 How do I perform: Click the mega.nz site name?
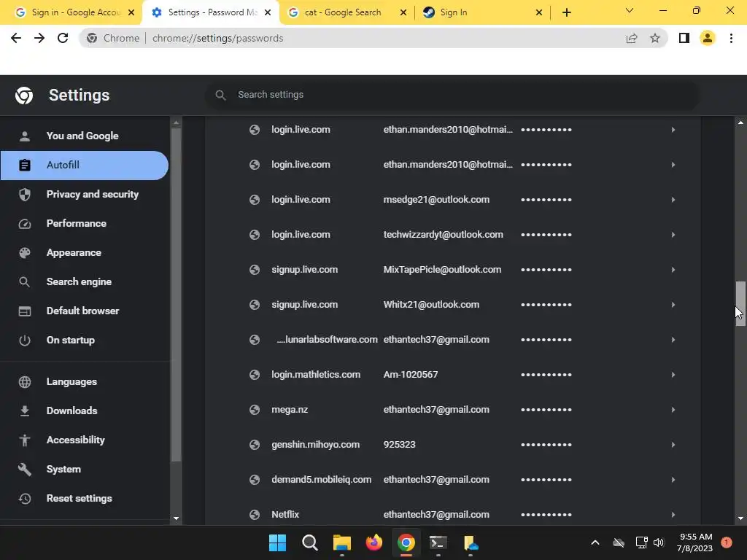(x=290, y=410)
